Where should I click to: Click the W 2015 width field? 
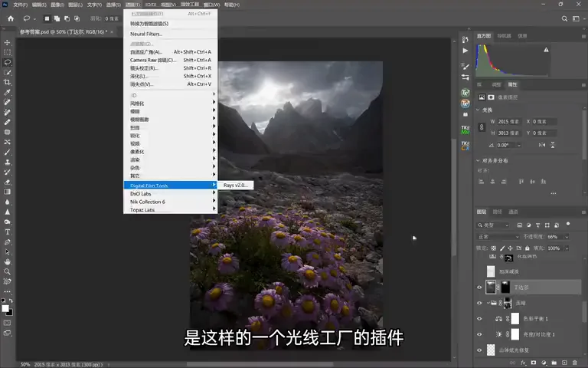point(508,122)
